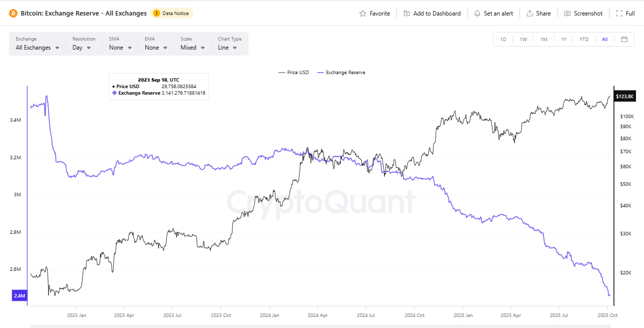Click the Favorite star icon
Image resolution: width=644 pixels, height=328 pixels.
coord(363,14)
